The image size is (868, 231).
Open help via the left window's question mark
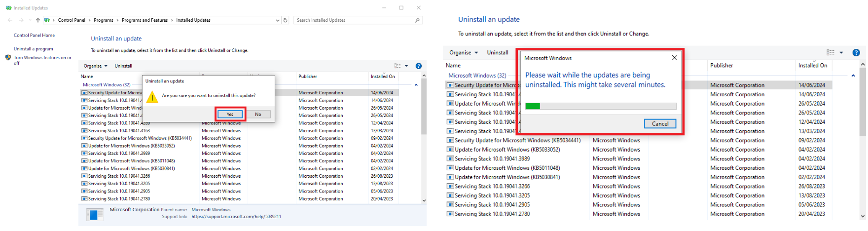[419, 66]
